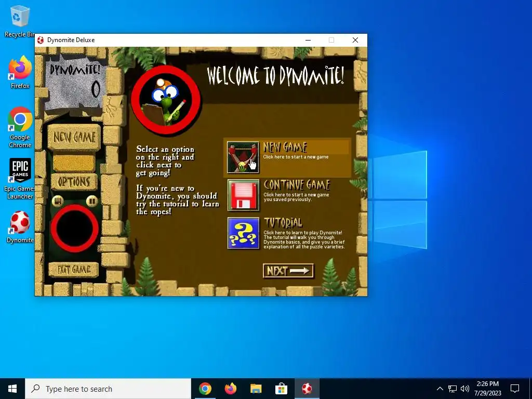Open Microsoft Store from the taskbar
The width and height of the screenshot is (532, 399).
pyautogui.click(x=281, y=389)
